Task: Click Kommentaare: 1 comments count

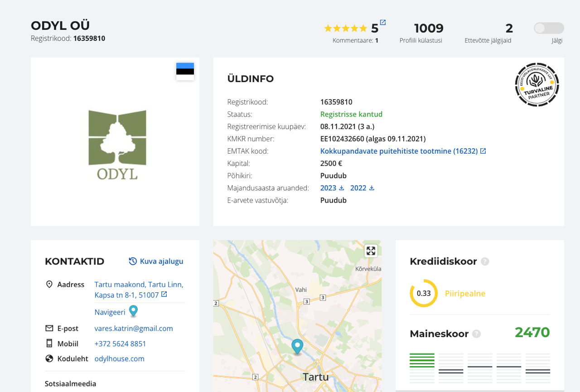Action: coord(355,40)
